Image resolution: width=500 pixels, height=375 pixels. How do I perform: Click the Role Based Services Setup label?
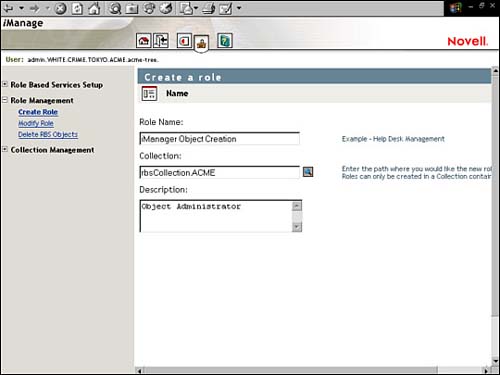57,85
